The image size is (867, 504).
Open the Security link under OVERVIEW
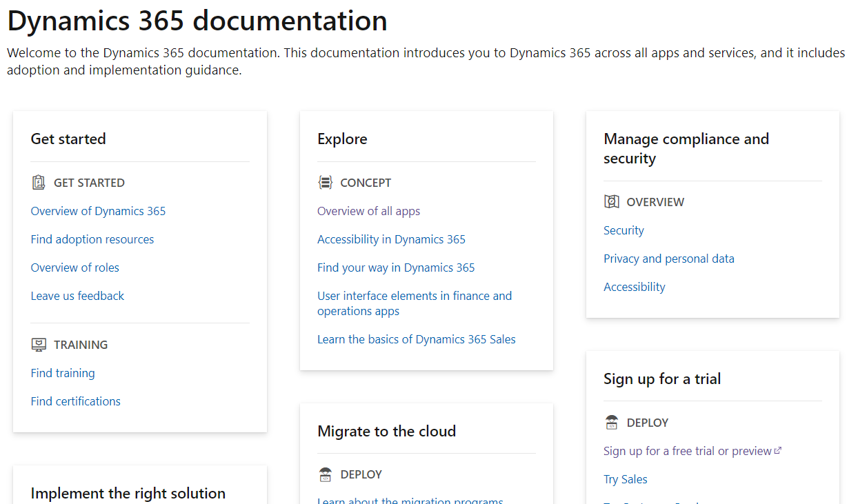point(624,230)
